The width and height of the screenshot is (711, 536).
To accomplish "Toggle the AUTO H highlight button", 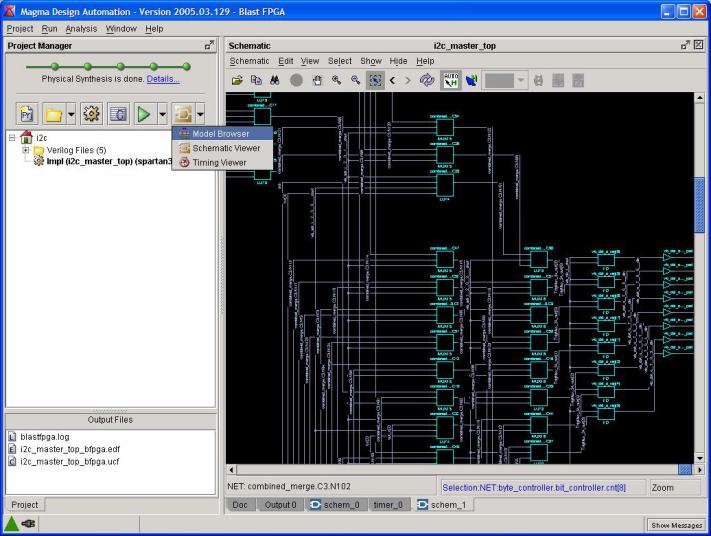I will coord(451,81).
